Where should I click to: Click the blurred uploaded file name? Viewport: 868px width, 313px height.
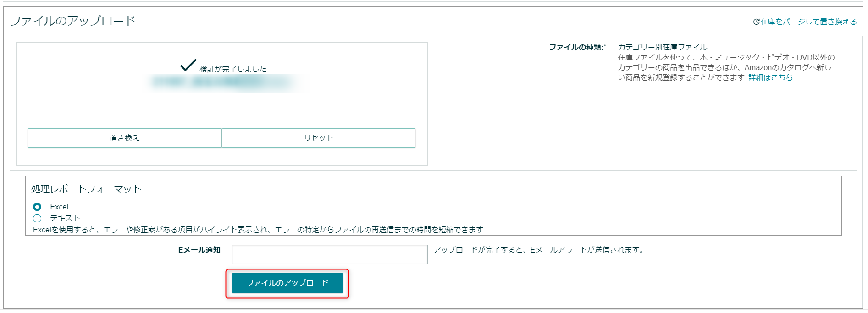tap(225, 82)
